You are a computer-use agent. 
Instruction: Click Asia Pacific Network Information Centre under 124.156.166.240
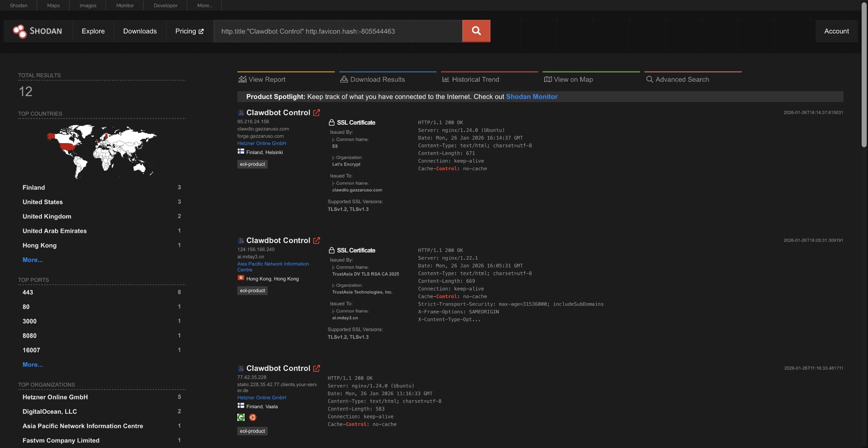(273, 267)
